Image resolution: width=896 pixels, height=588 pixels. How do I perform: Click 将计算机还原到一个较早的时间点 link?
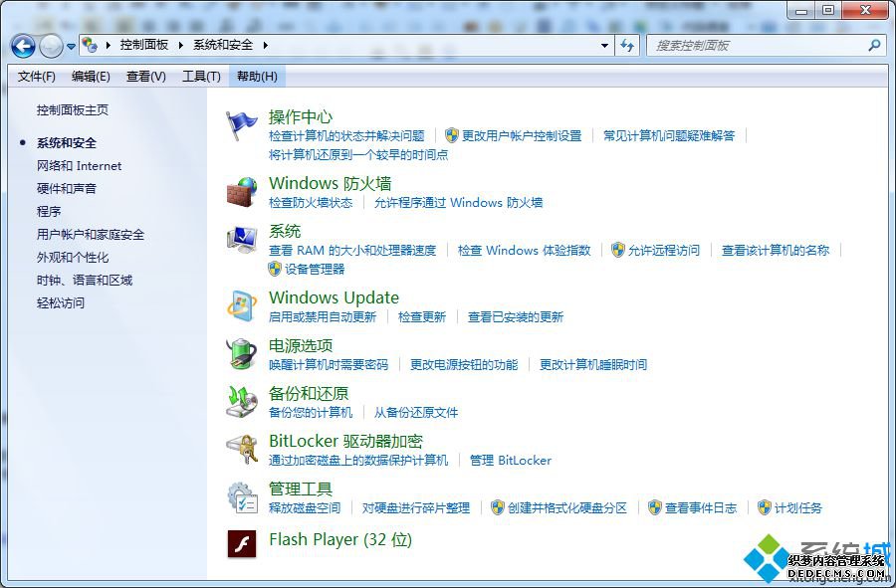(x=358, y=154)
